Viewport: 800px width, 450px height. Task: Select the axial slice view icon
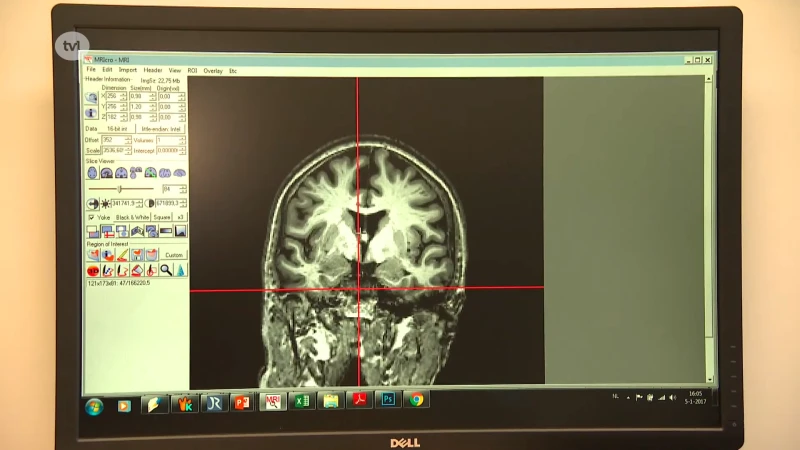pos(92,173)
